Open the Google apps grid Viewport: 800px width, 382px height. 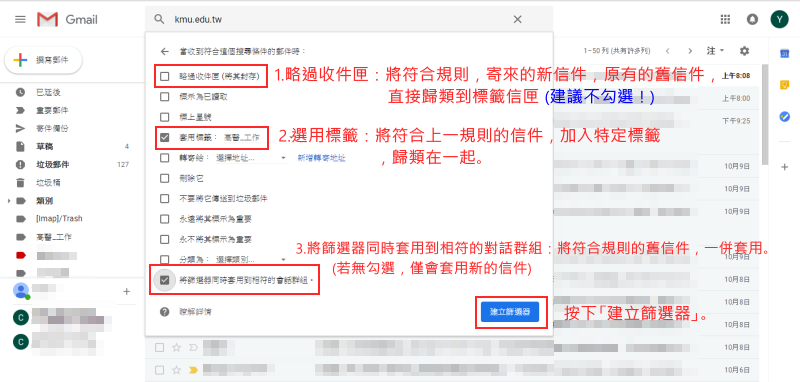pos(725,19)
